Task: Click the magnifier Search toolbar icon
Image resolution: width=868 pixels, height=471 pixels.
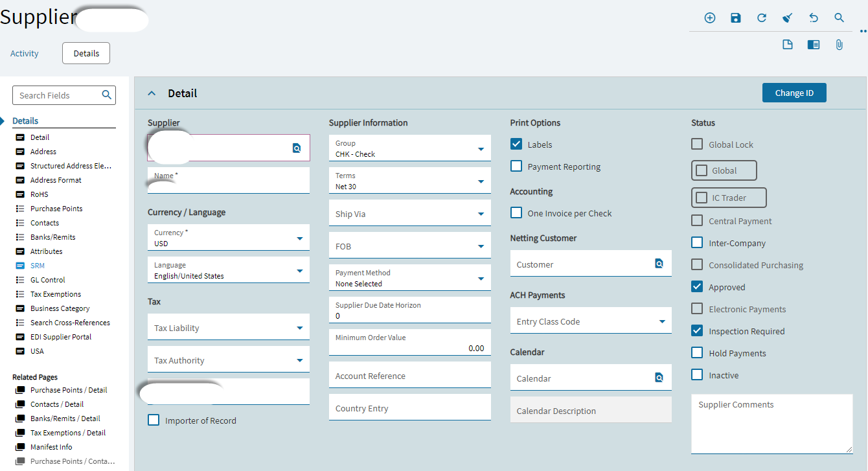Action: tap(839, 18)
